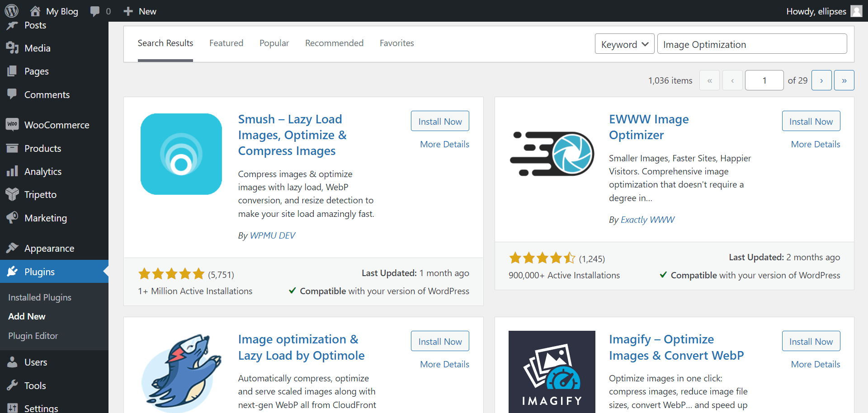
Task: View More Details for EWWW Image Optimizer
Action: (x=815, y=144)
